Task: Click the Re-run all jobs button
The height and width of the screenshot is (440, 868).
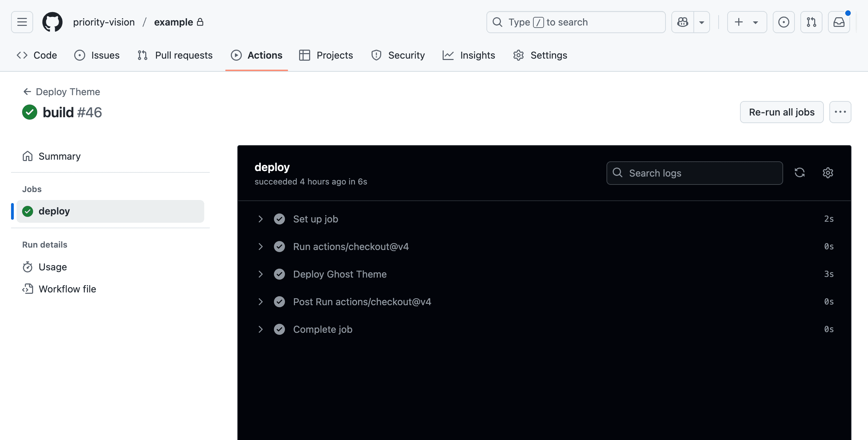Action: click(x=781, y=112)
